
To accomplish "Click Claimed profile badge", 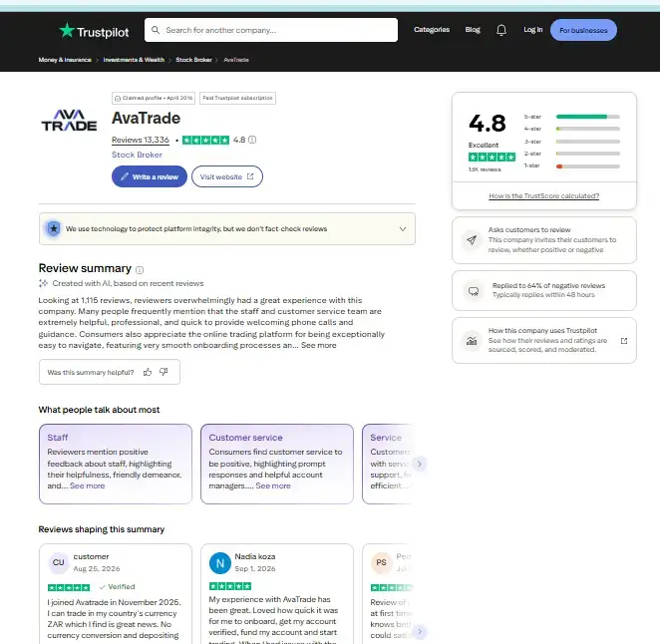I will (x=154, y=98).
